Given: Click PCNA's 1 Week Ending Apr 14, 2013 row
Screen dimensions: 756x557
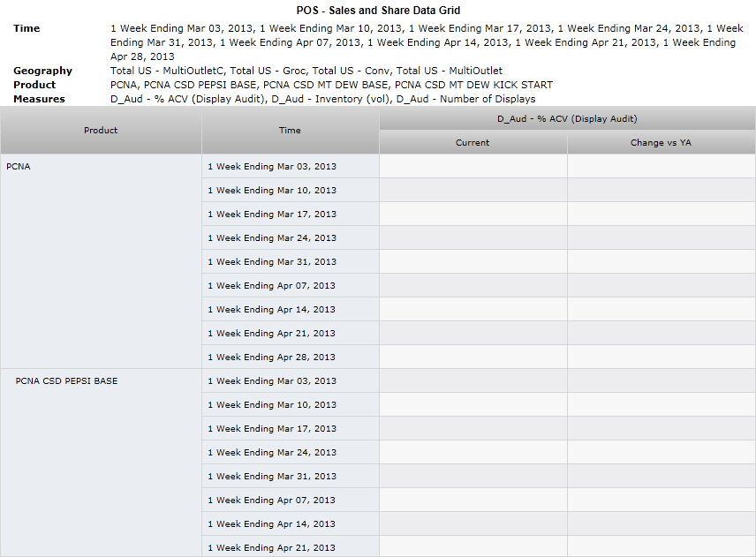Looking at the screenshot, I should (291, 309).
